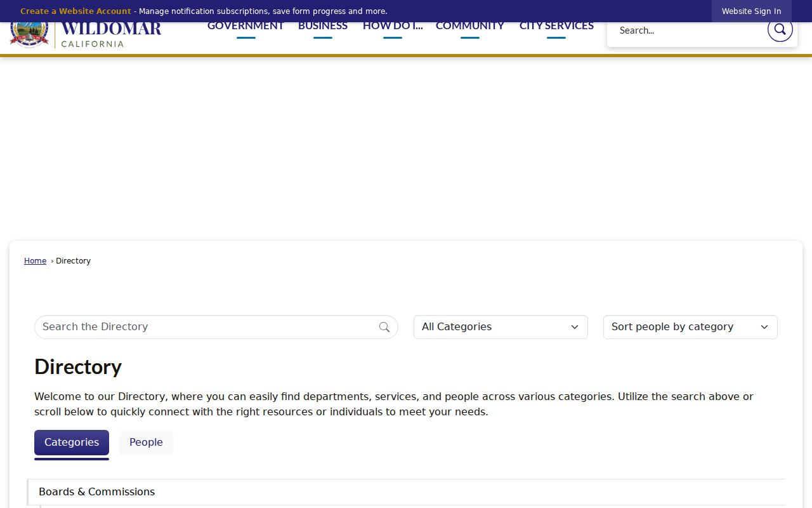812x508 pixels.
Task: Open the Government menu
Action: click(x=246, y=26)
